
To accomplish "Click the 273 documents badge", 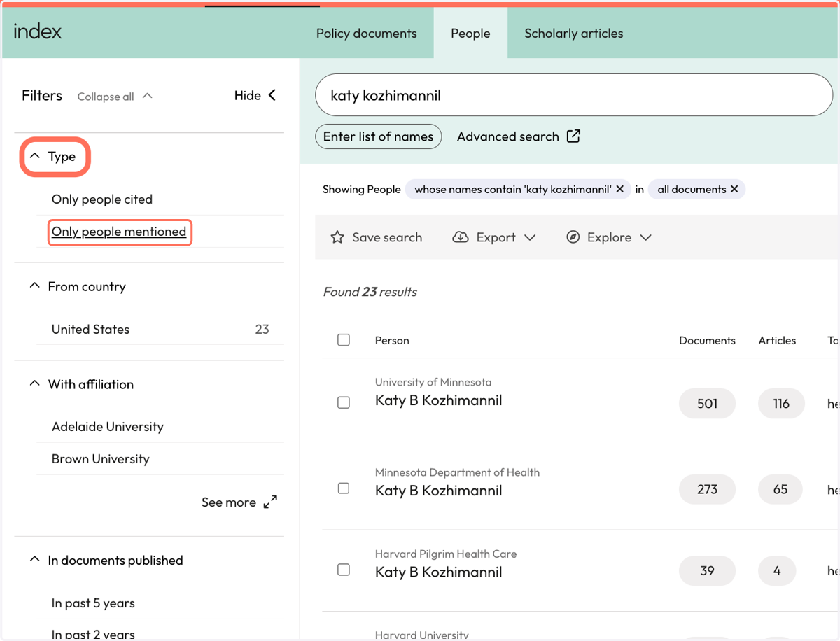I will click(707, 489).
